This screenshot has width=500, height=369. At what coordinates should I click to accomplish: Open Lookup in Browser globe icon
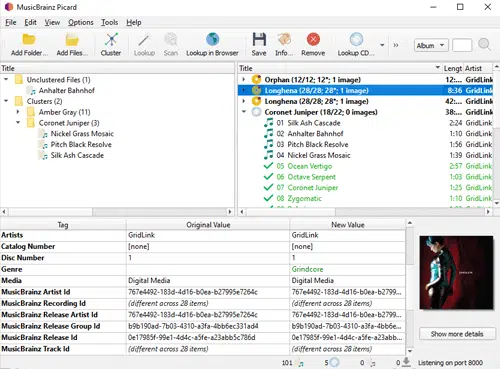[x=212, y=40]
